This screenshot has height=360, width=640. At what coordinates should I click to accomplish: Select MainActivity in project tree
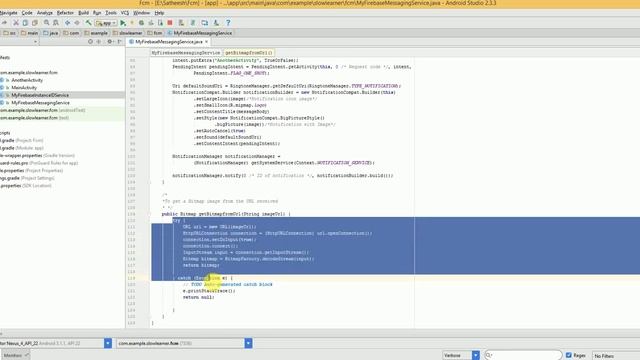point(24,87)
